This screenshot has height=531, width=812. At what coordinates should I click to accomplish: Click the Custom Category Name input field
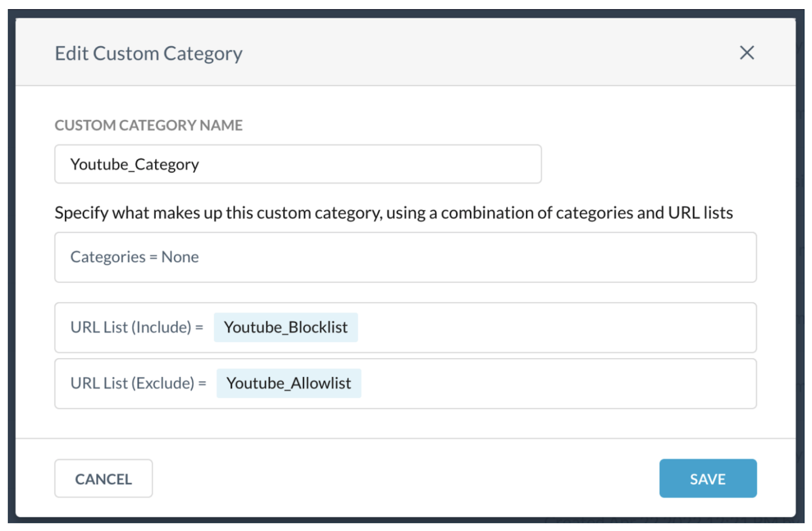click(298, 164)
